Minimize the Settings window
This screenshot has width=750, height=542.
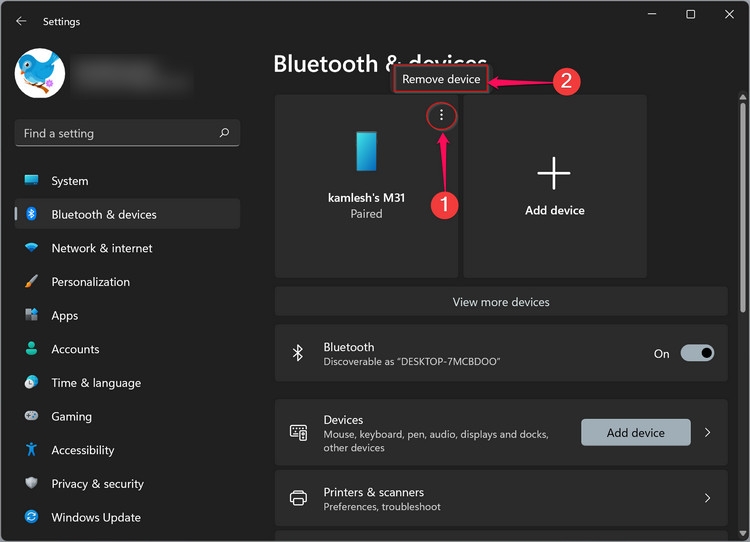(x=652, y=14)
